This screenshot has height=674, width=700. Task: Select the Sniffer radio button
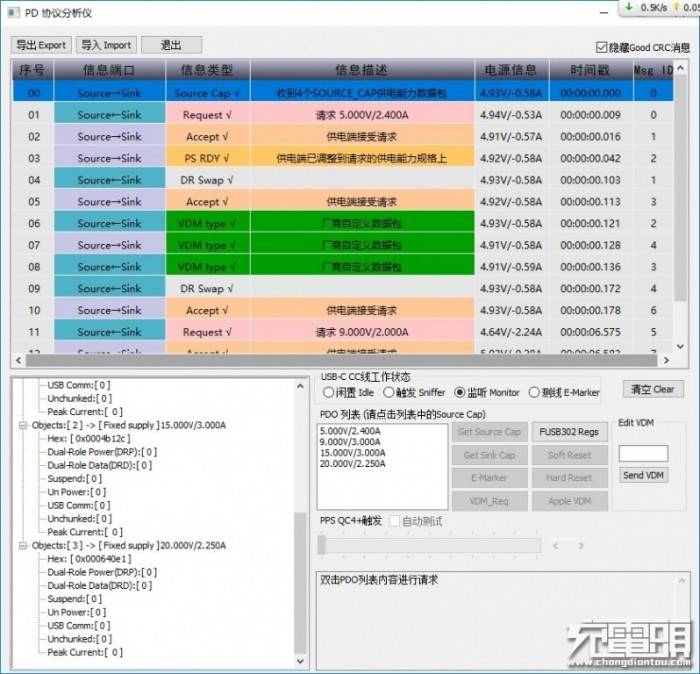pos(388,392)
